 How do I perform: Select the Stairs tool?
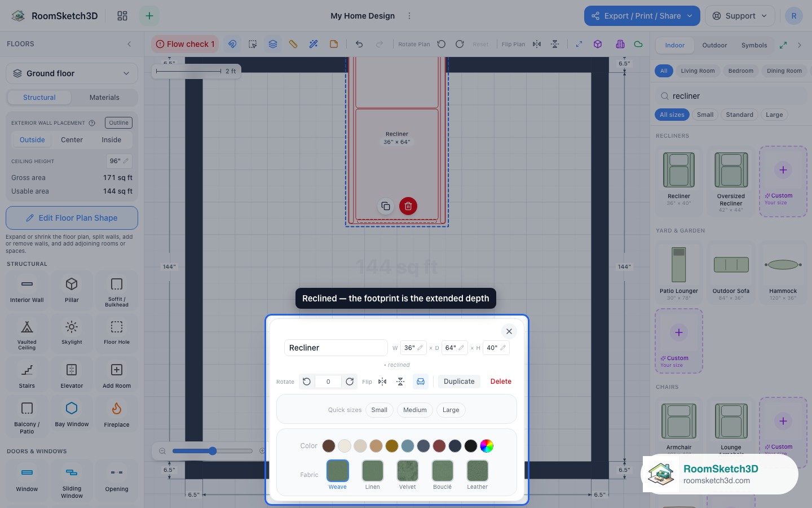[27, 375]
